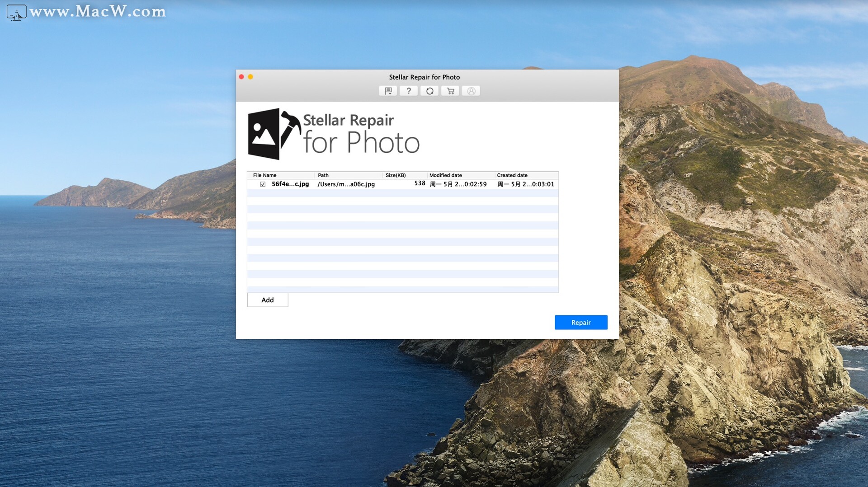
Task: Start repair with the blue Repair button
Action: click(x=581, y=323)
